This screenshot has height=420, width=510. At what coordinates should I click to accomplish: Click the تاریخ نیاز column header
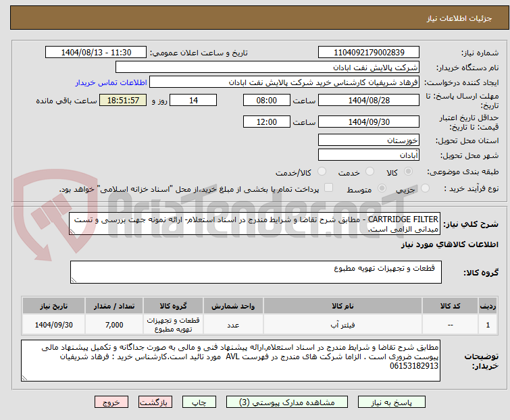click(x=53, y=306)
